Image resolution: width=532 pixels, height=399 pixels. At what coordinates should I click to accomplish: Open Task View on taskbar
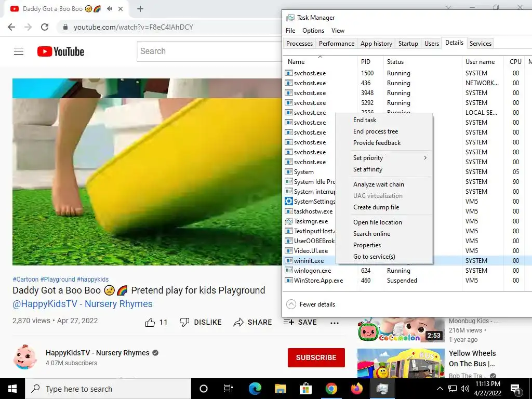(229, 389)
